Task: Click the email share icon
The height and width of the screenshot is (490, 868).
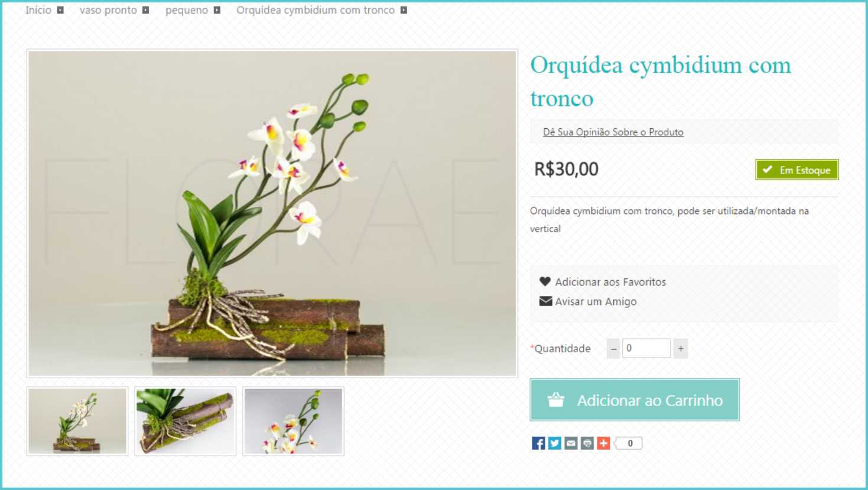Action: pos(571,443)
